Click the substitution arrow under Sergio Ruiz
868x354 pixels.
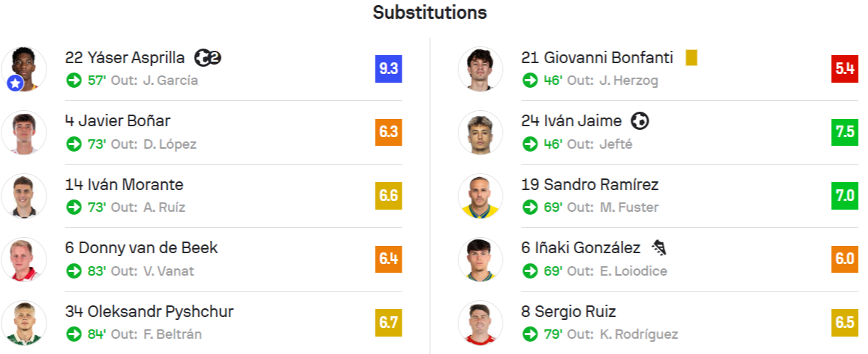(x=530, y=334)
